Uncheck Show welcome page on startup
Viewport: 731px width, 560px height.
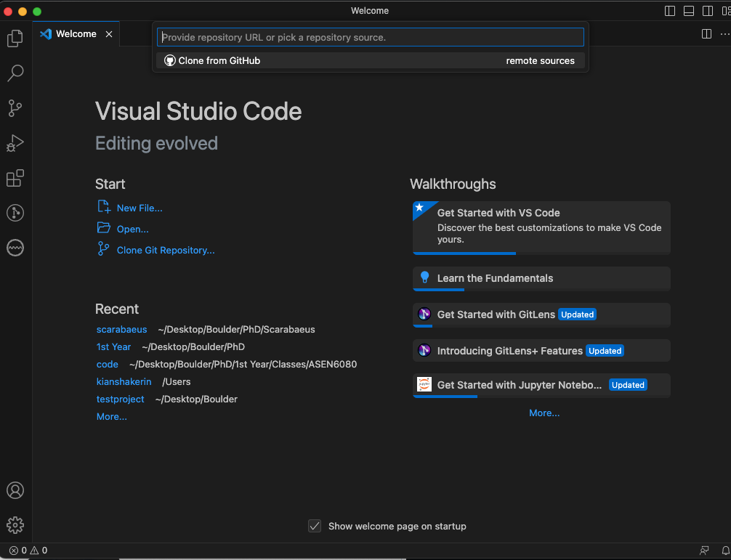(x=315, y=526)
